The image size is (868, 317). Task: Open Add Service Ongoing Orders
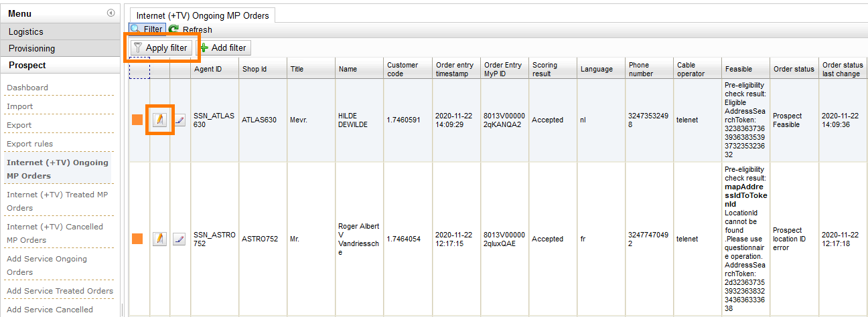pyautogui.click(x=47, y=266)
